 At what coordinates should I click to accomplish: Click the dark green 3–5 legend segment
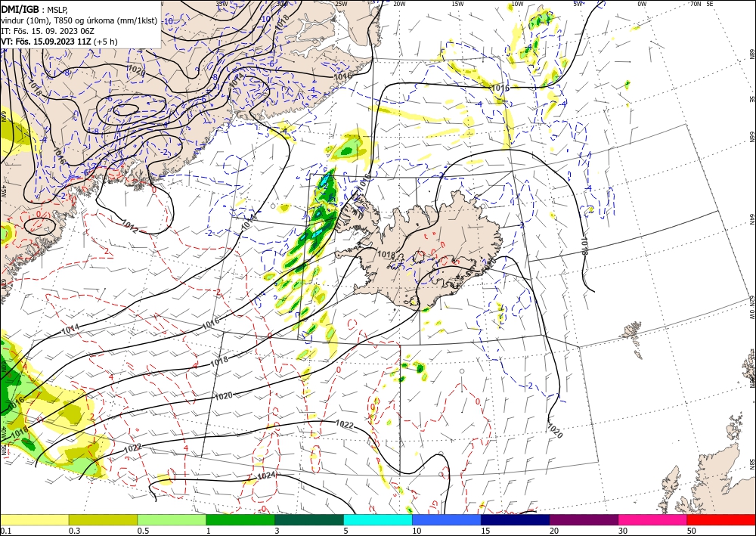309,519
